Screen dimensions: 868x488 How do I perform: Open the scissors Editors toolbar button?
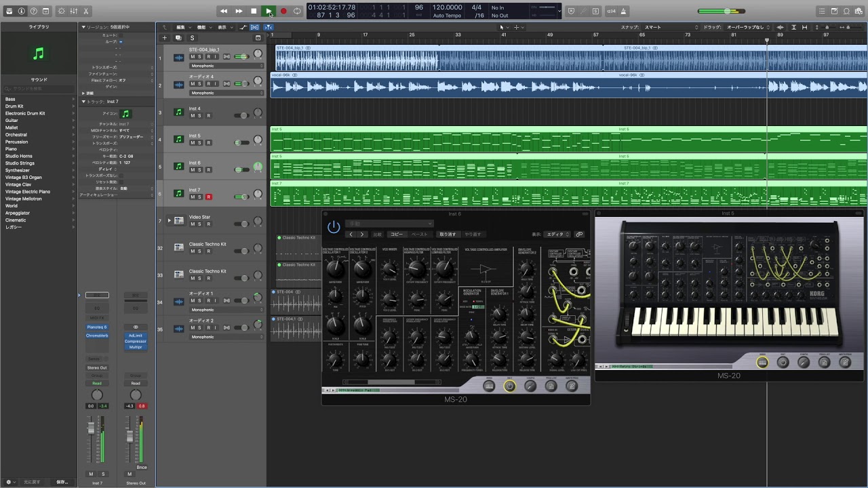pyautogui.click(x=86, y=12)
